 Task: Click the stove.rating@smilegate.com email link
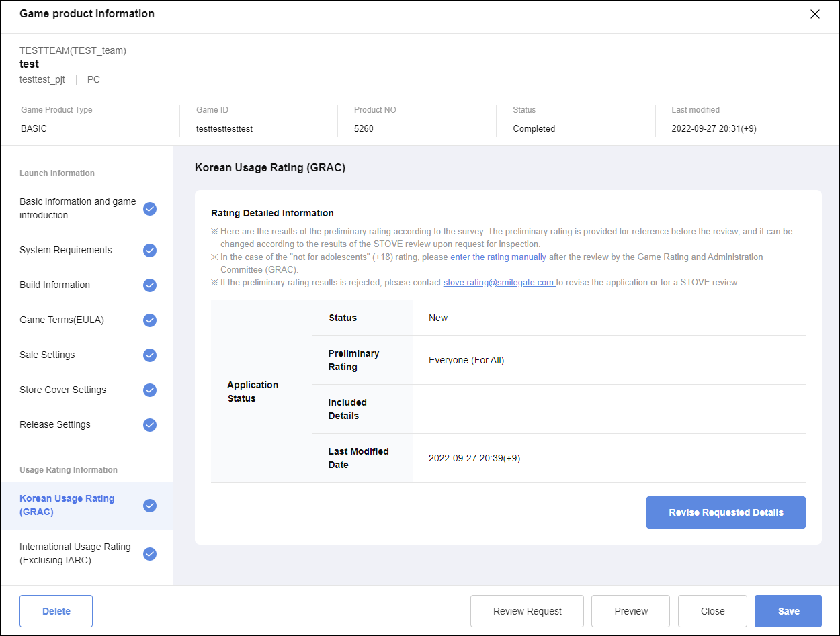[x=499, y=283]
